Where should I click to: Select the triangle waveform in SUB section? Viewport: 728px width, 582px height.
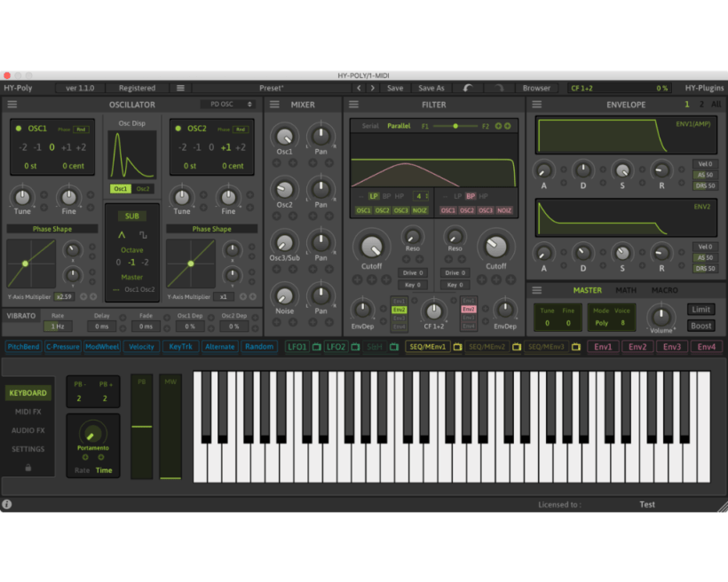tap(122, 235)
